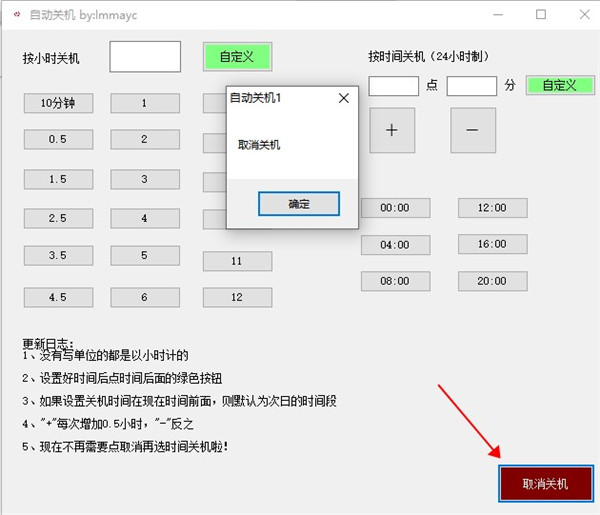Select the 12:00 time button

pyautogui.click(x=492, y=208)
